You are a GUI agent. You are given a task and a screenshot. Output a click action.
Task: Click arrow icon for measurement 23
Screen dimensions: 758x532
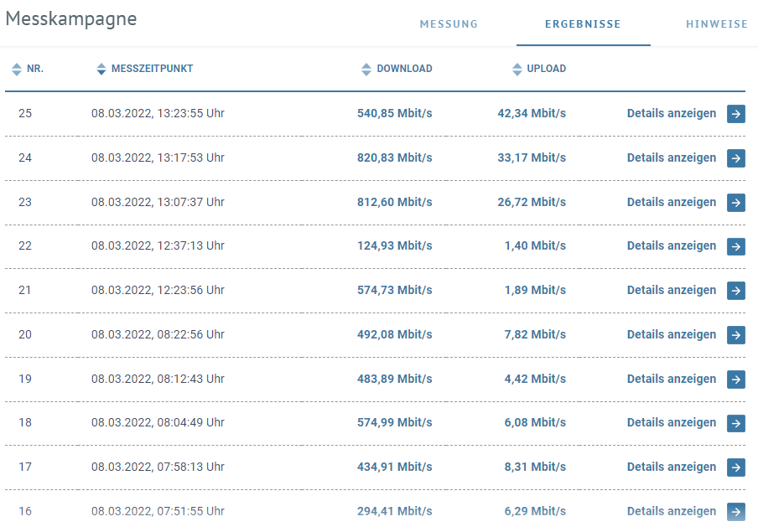pos(735,203)
